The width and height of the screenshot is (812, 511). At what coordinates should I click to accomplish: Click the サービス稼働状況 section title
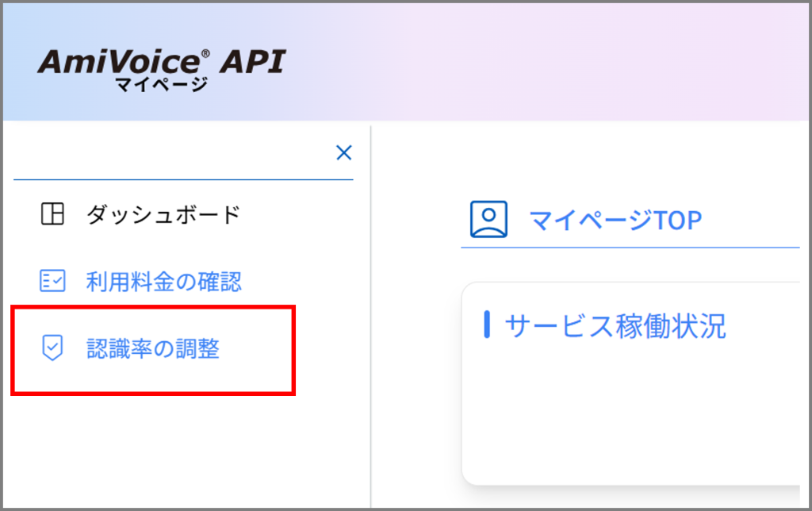point(615,325)
